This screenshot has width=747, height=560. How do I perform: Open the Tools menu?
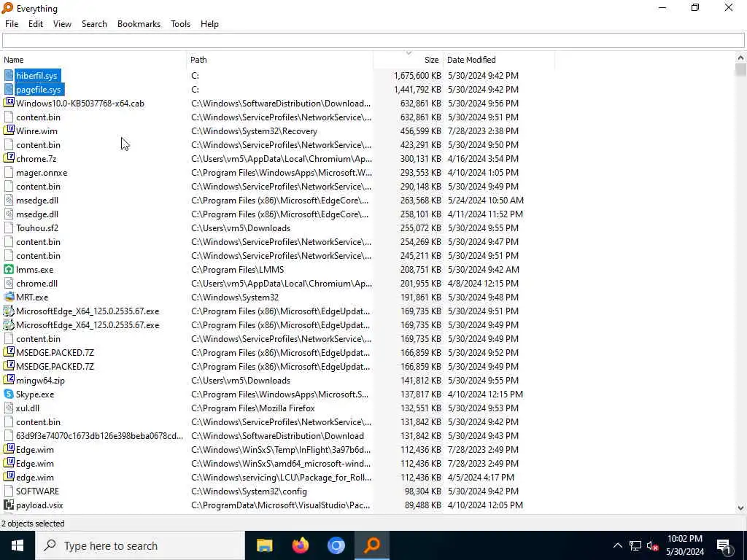[x=181, y=24]
